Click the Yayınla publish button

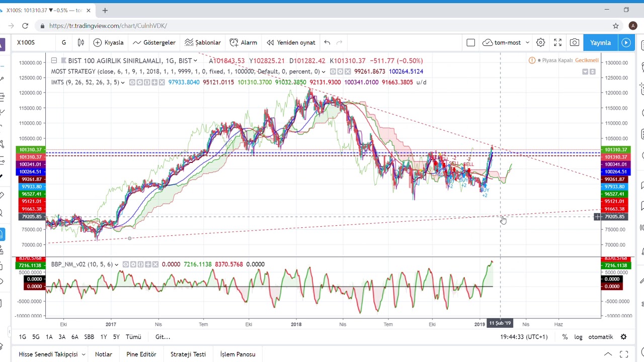click(x=600, y=43)
